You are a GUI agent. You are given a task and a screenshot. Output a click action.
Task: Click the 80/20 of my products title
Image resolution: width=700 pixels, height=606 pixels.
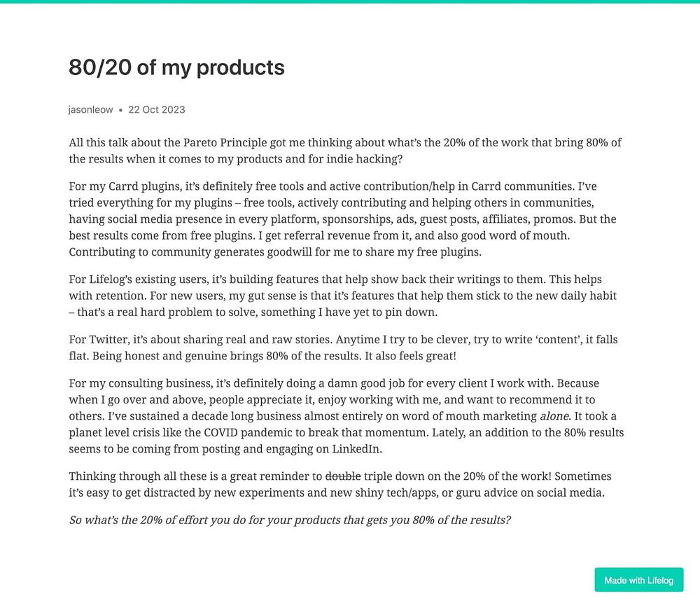click(176, 67)
